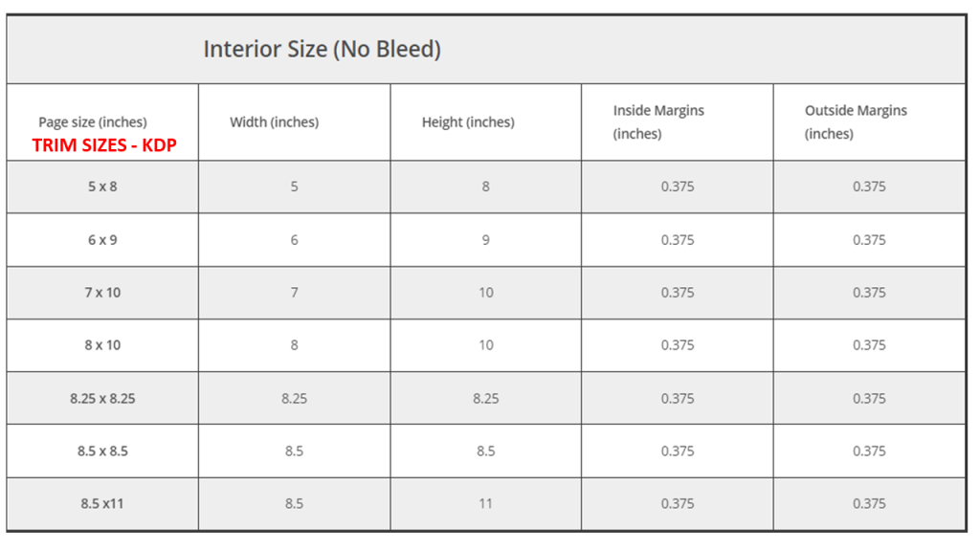Select the "6 x 9" page size row label

coord(102,240)
